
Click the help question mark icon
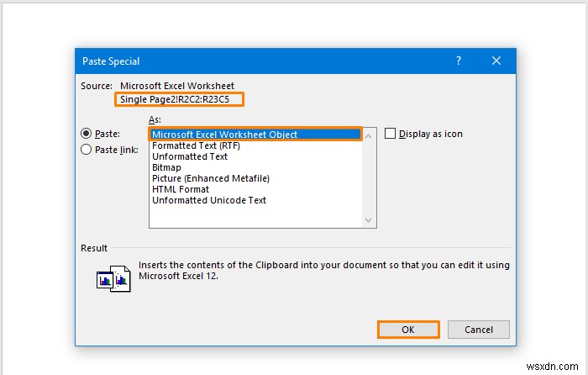[459, 61]
